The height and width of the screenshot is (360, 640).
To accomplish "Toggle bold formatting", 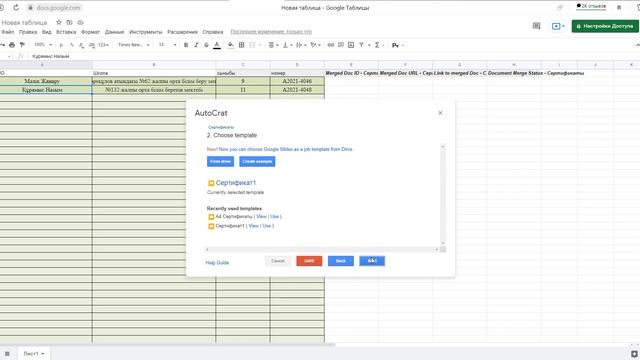I will point(186,45).
